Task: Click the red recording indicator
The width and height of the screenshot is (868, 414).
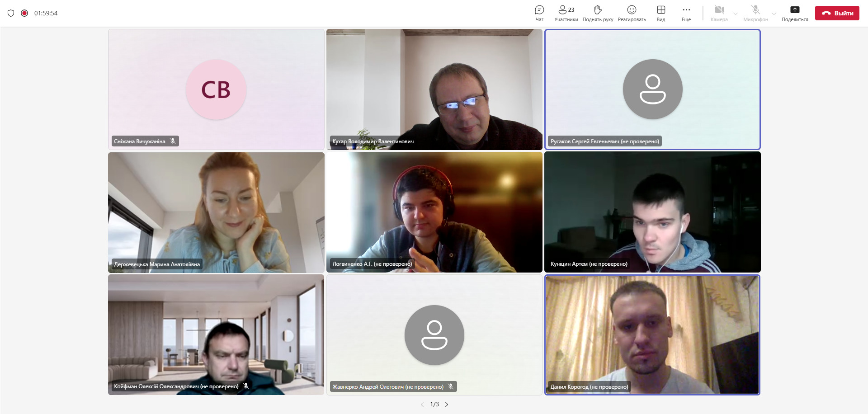Action: click(24, 13)
